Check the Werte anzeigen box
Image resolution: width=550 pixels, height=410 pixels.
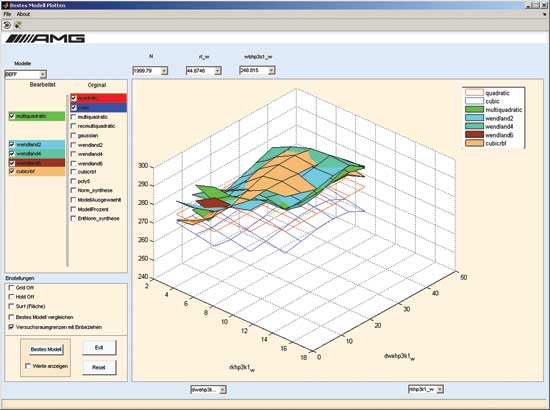(28, 366)
